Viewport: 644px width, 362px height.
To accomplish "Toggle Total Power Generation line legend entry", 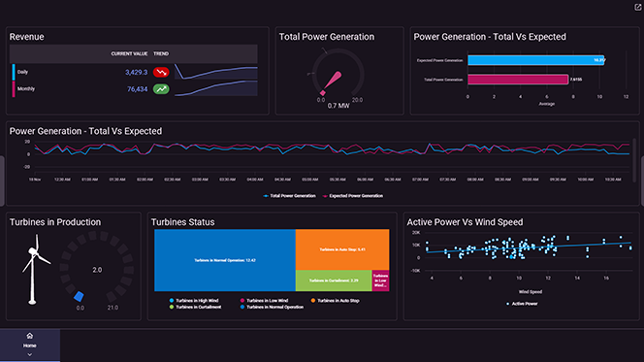I will pos(290,196).
